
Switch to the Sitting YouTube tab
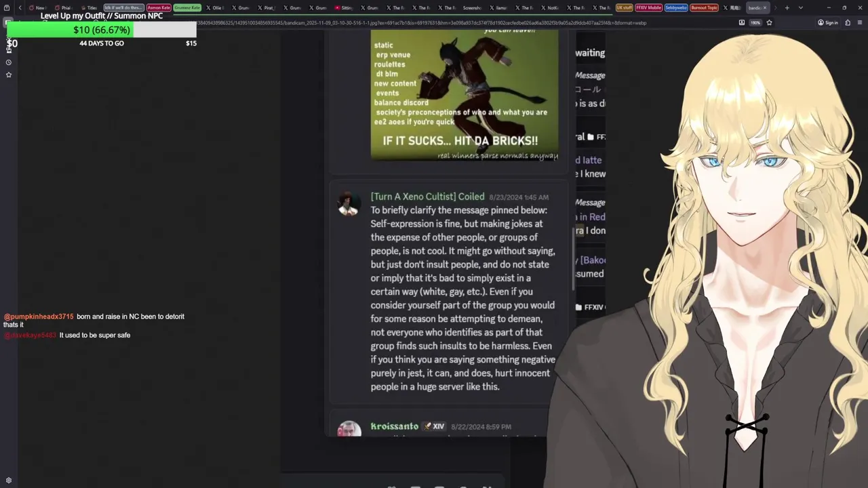click(x=344, y=7)
